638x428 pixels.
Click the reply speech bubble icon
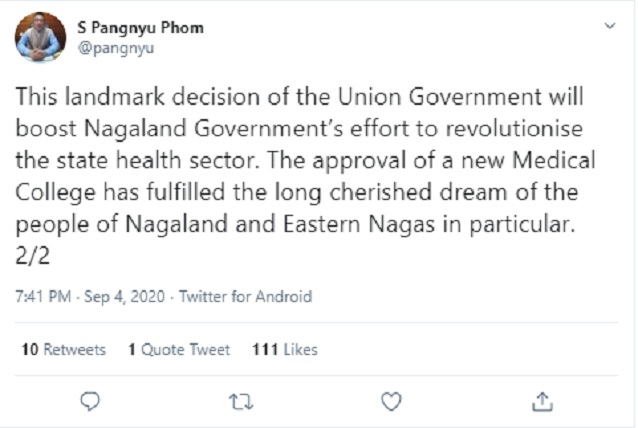click(89, 401)
